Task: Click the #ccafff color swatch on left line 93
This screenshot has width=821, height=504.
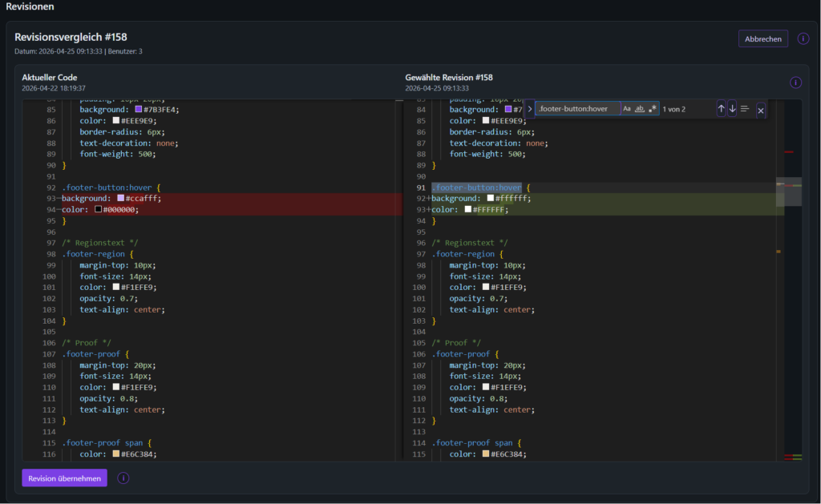Action: click(x=120, y=199)
